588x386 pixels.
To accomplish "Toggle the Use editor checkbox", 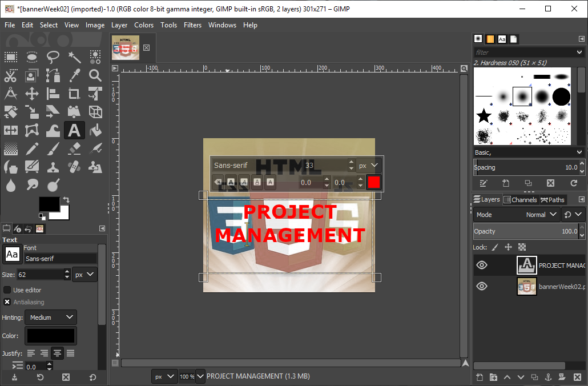I will (7, 290).
